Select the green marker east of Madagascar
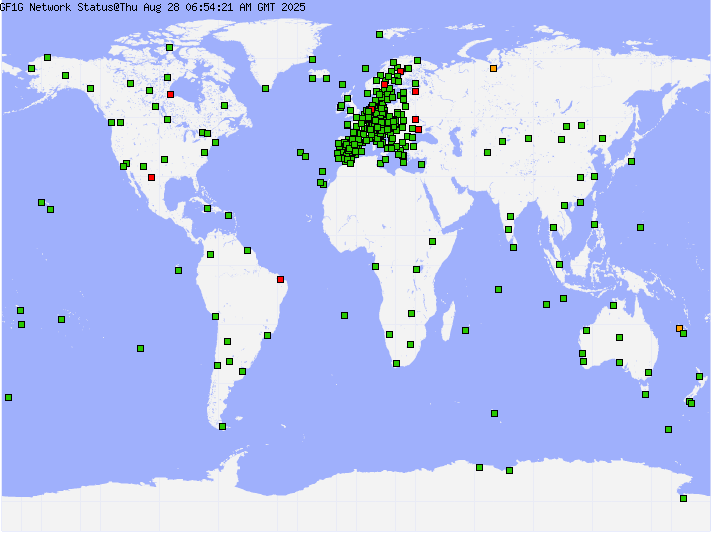The height and width of the screenshot is (533, 713). click(x=466, y=331)
